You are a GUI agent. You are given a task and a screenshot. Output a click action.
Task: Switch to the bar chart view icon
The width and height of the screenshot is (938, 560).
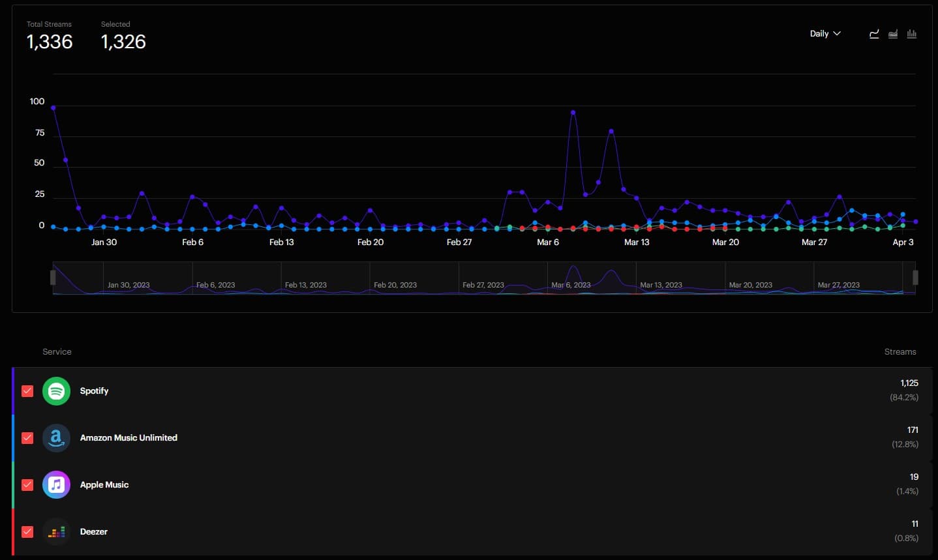click(x=911, y=33)
